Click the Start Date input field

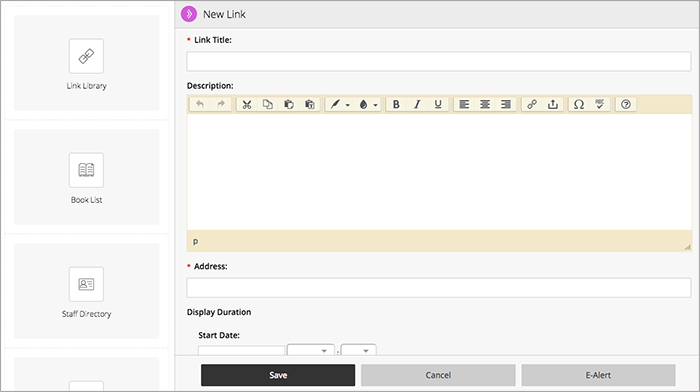coord(241,350)
